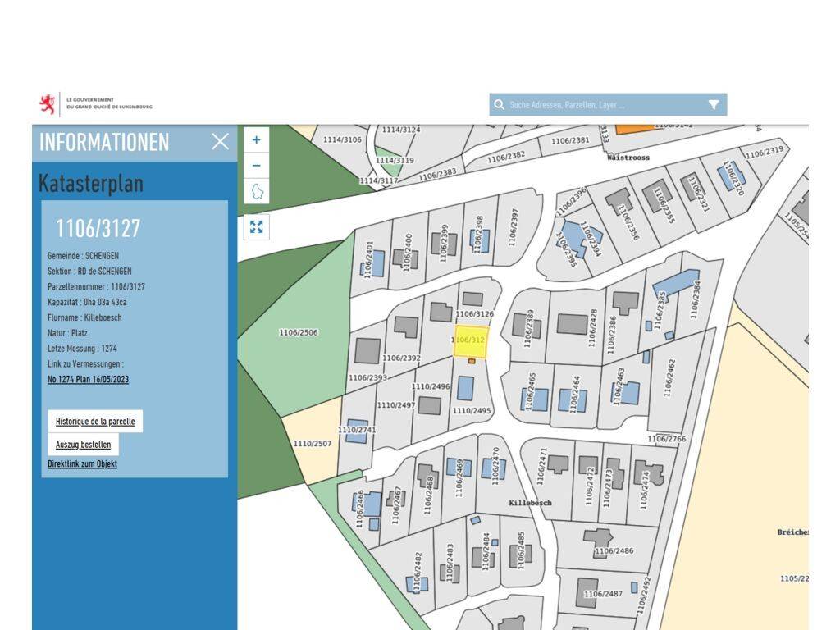Zoom in on the map

(x=256, y=139)
